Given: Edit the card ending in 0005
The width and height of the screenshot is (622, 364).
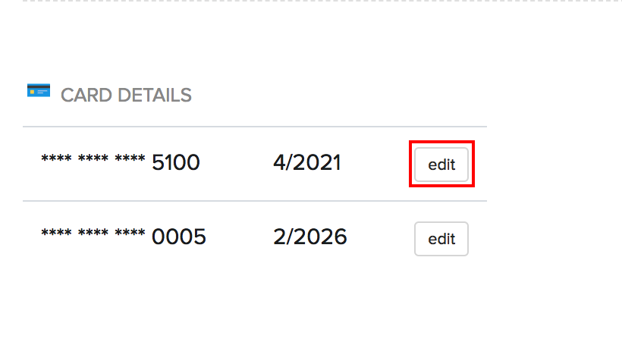Looking at the screenshot, I should point(441,239).
